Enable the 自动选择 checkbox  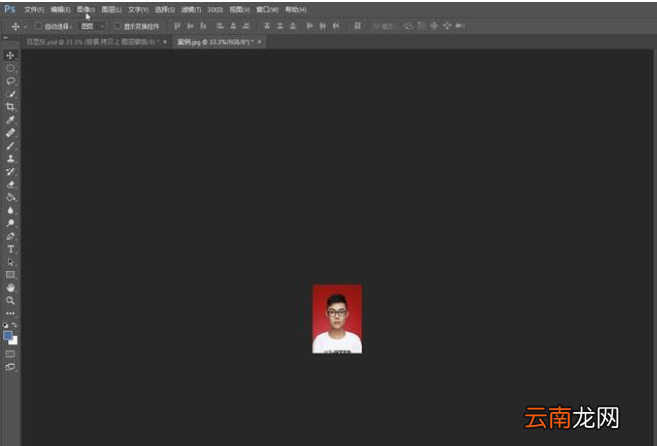coord(39,26)
